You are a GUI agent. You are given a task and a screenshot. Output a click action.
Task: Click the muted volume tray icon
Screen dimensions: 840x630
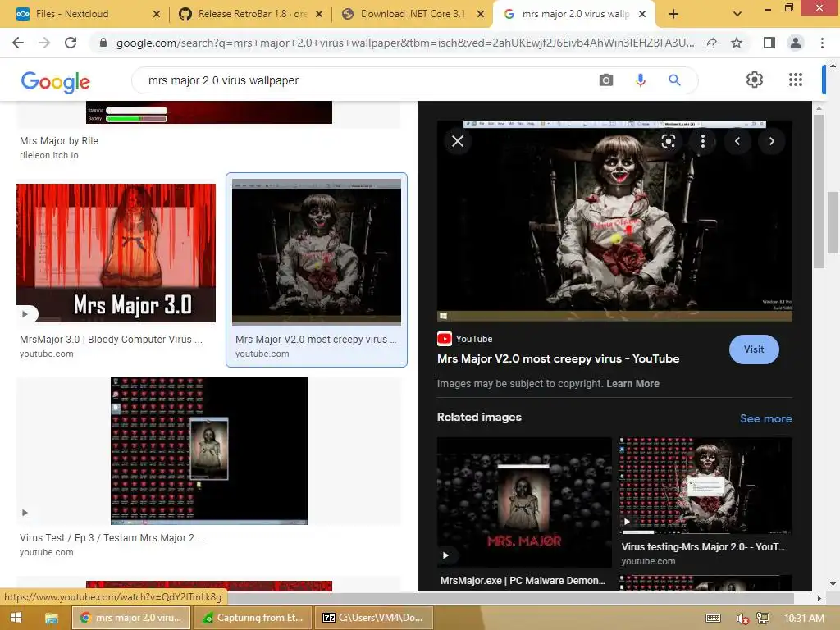[x=742, y=619]
